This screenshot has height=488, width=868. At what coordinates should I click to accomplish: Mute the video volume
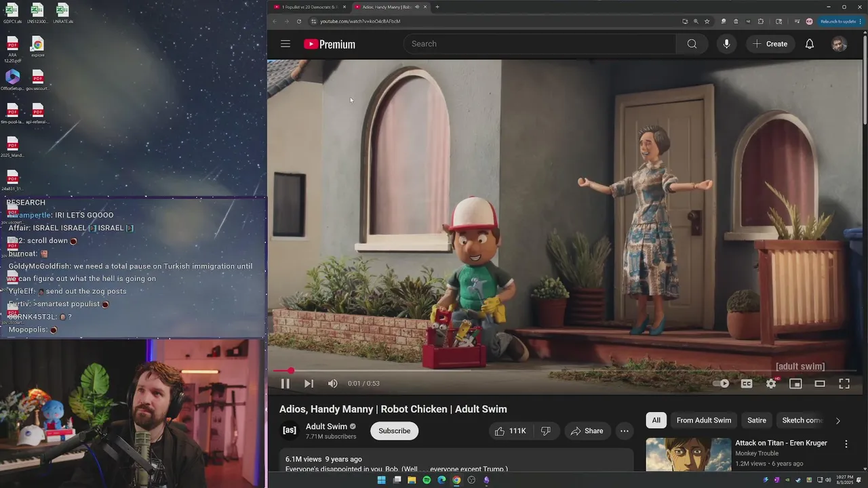click(x=332, y=384)
